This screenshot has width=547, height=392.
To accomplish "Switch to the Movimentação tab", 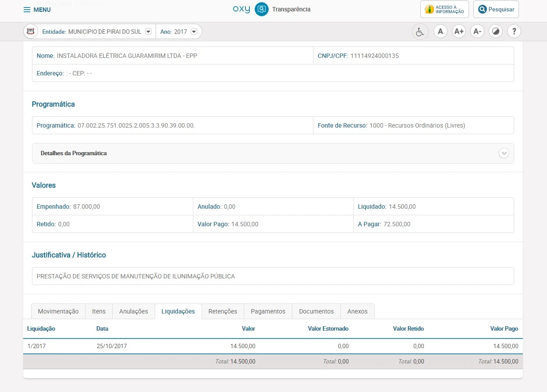I will 58,311.
